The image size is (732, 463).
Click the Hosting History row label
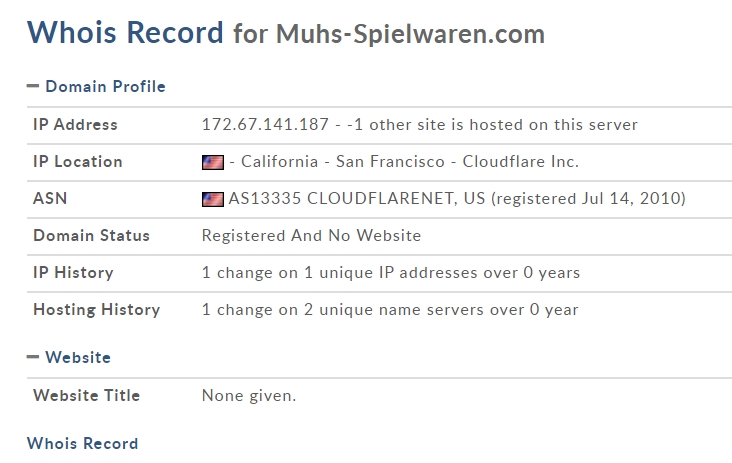(x=97, y=309)
